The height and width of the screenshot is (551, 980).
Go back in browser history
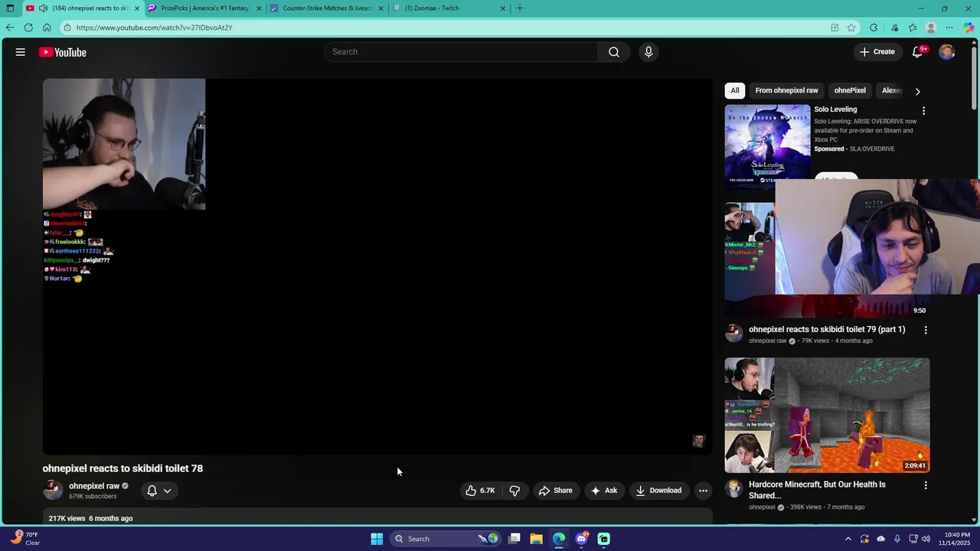click(x=10, y=28)
